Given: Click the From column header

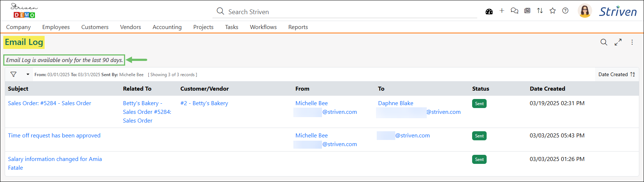Looking at the screenshot, I should click(x=302, y=88).
